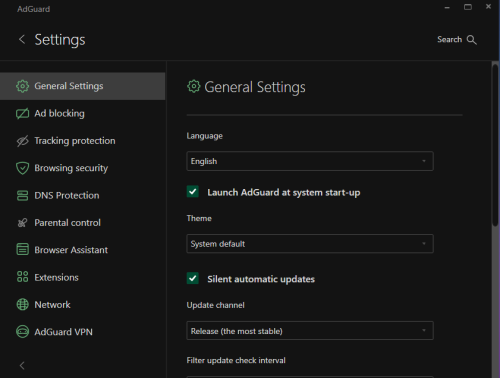This screenshot has width=500, height=378.
Task: Open the Browser Assistant icon
Action: (22, 249)
